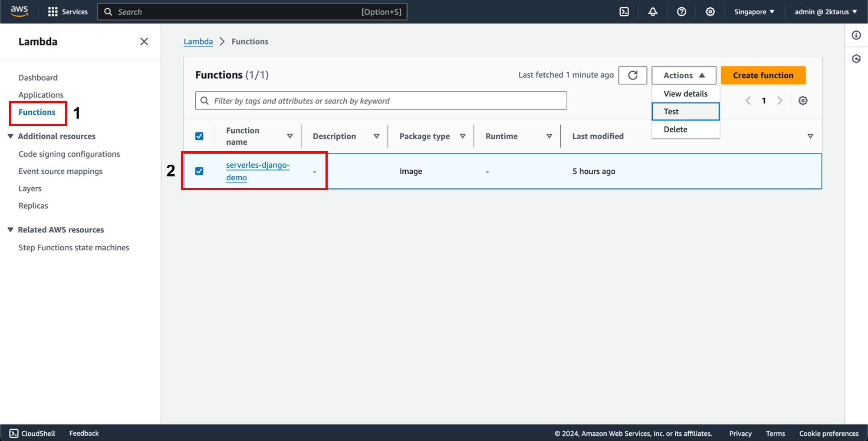Image resolution: width=868 pixels, height=441 pixels.
Task: Open Dashboard in the sidebar
Action: tap(38, 78)
